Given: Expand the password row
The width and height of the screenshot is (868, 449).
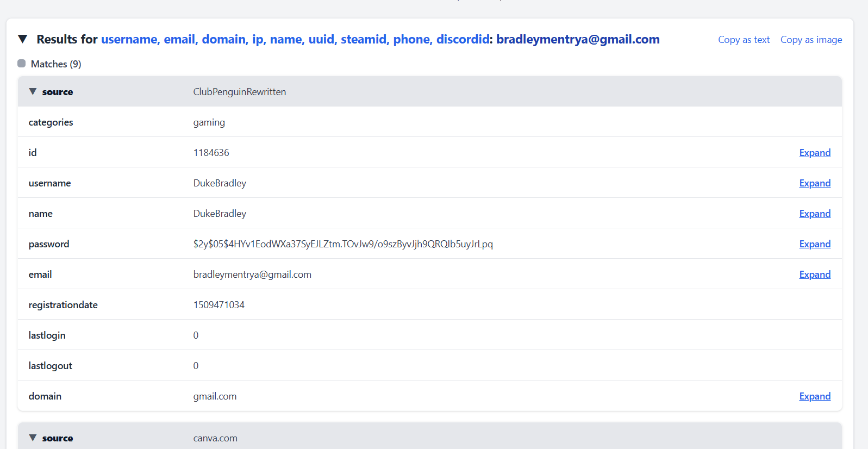Looking at the screenshot, I should [814, 244].
